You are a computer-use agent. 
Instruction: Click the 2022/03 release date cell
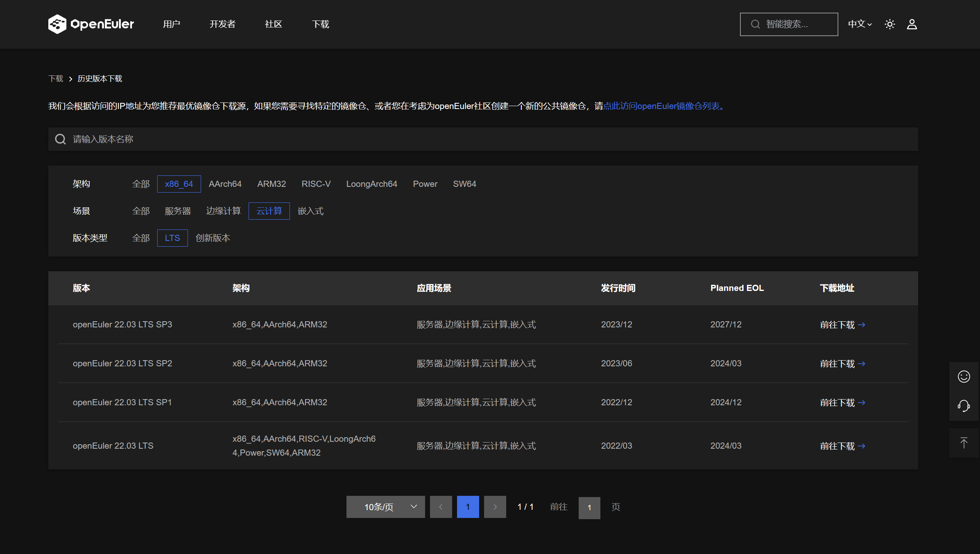coord(616,446)
